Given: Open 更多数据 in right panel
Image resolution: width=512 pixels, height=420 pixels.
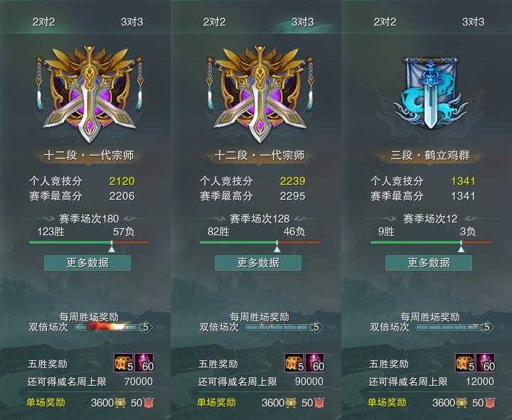Looking at the screenshot, I should pyautogui.click(x=429, y=263).
